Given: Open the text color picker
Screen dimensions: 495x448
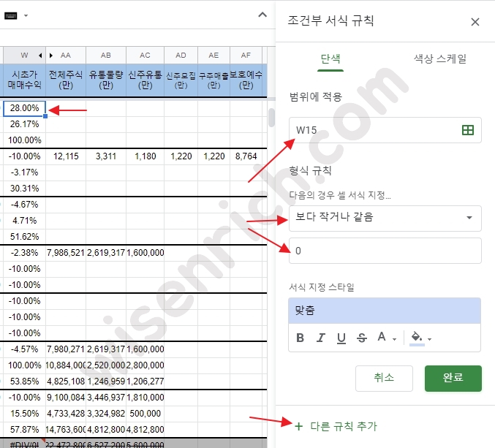Looking at the screenshot, I should coord(386,338).
